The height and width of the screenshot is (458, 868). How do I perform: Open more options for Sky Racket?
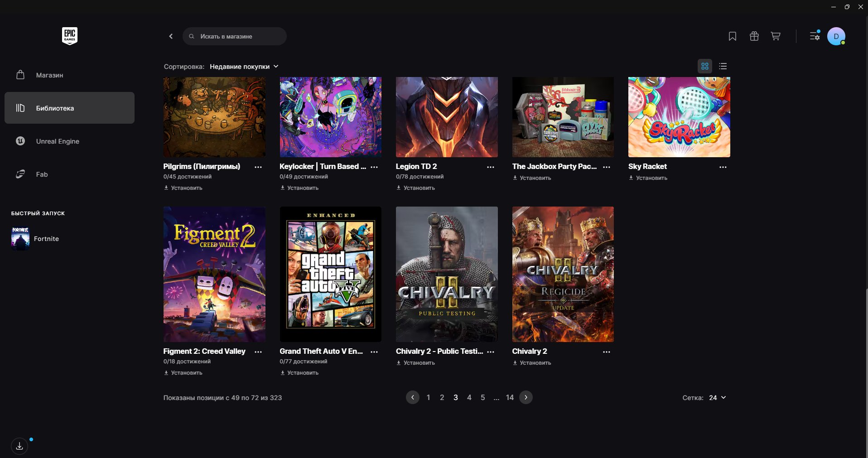point(723,167)
